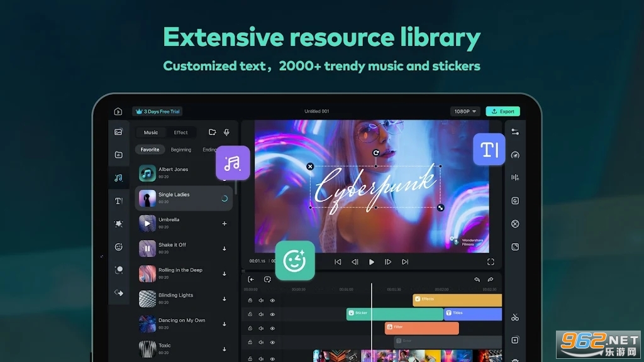Click the Undo arrow above timeline
This screenshot has width=644, height=362.
click(x=477, y=280)
